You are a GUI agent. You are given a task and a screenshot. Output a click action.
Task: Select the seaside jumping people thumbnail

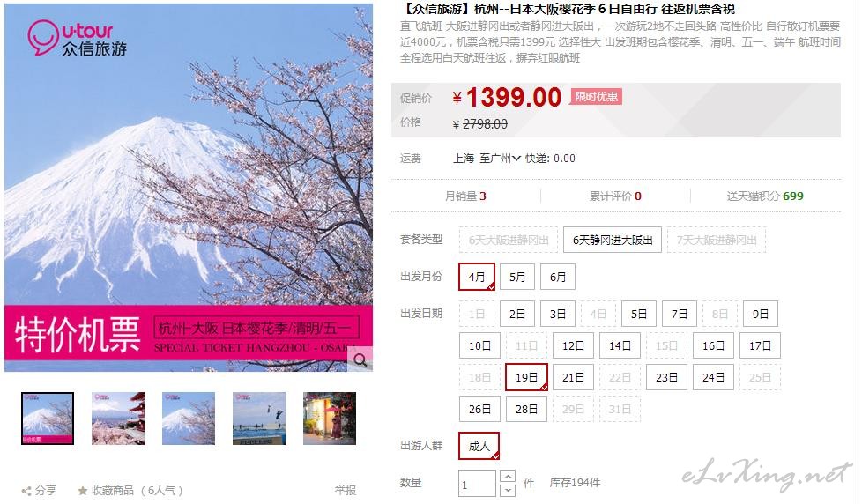pos(259,419)
